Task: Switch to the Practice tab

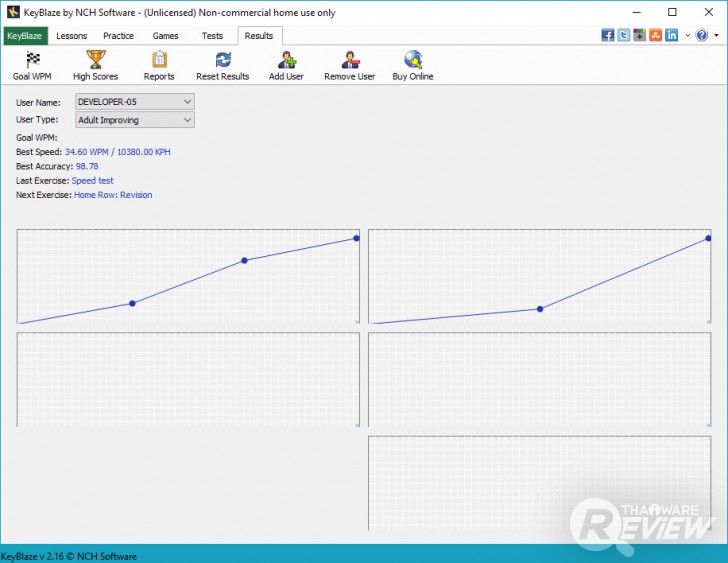Action: click(x=118, y=36)
